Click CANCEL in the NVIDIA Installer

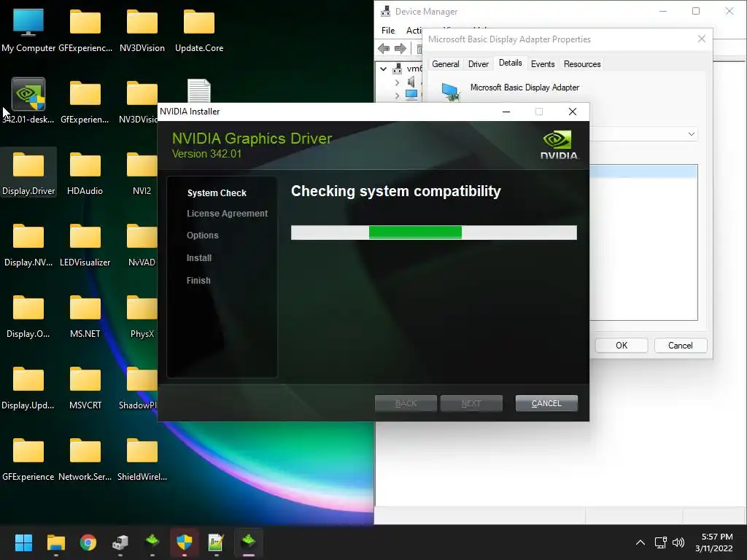tap(546, 403)
